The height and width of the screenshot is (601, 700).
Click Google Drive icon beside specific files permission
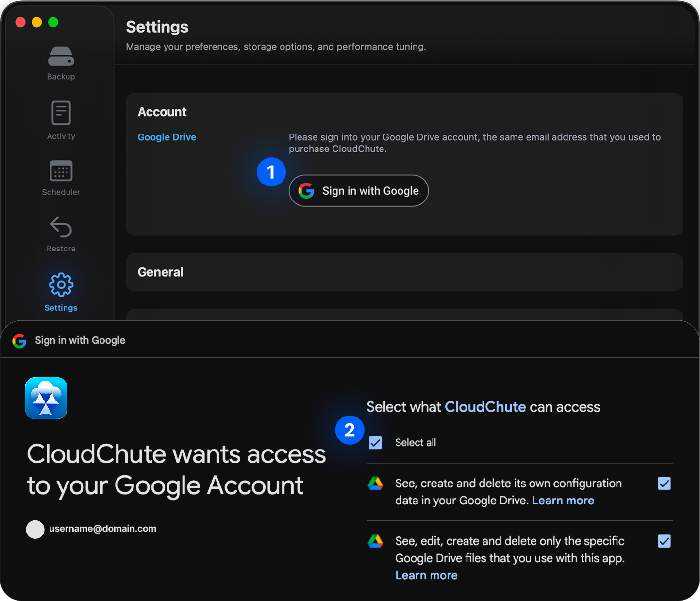pyautogui.click(x=375, y=541)
